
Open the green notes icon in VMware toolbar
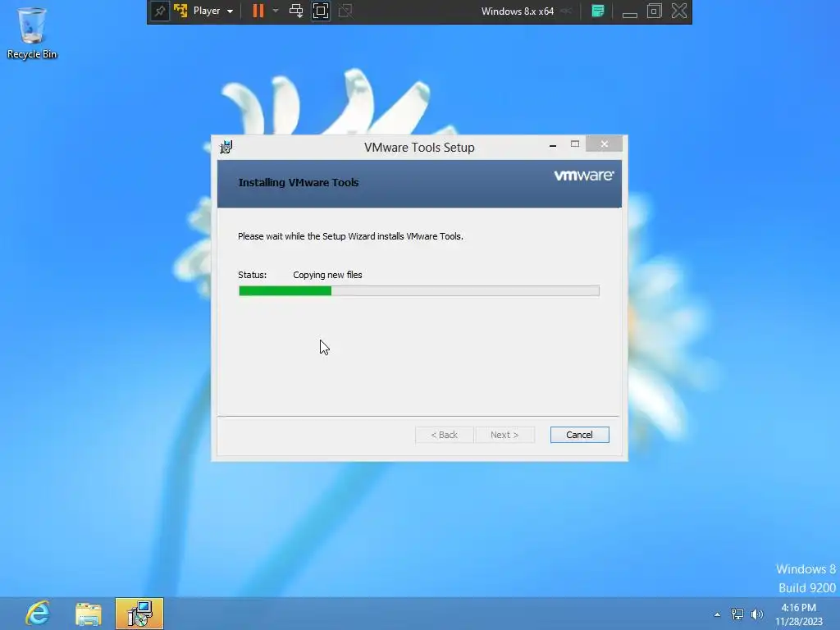coord(598,11)
